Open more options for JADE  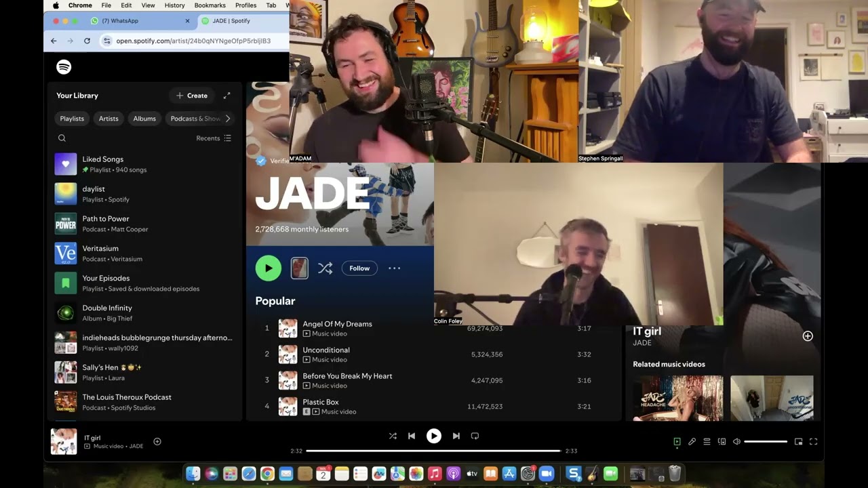click(394, 268)
